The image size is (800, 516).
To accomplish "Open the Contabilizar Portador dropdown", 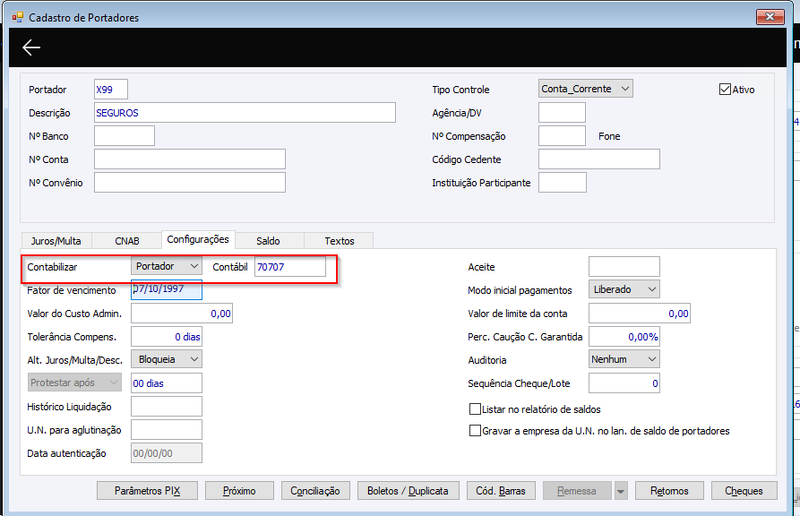I will tap(166, 266).
